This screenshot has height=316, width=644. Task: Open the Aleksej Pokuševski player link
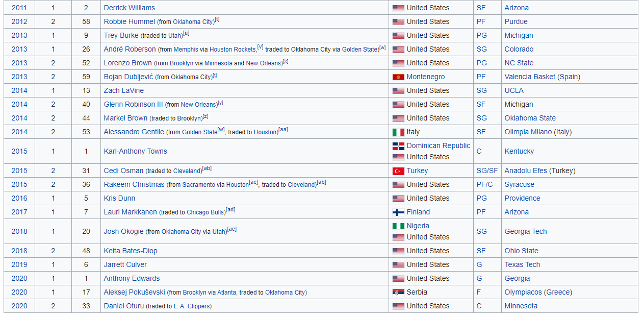pos(135,292)
